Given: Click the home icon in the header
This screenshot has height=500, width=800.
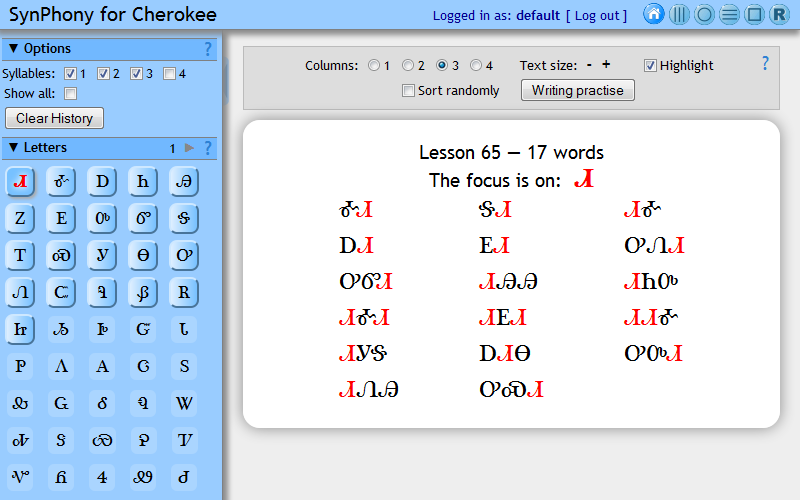Looking at the screenshot, I should (x=654, y=14).
